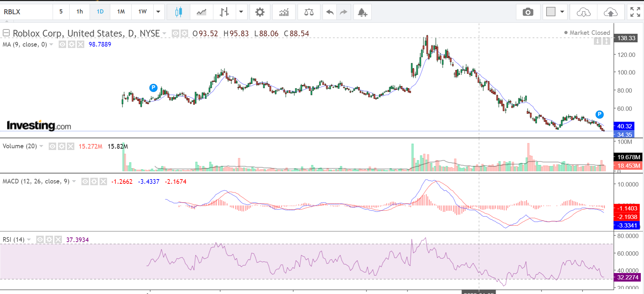Screen dimensions: 644x294
Task: Select the 1h interval
Action: [x=80, y=12]
